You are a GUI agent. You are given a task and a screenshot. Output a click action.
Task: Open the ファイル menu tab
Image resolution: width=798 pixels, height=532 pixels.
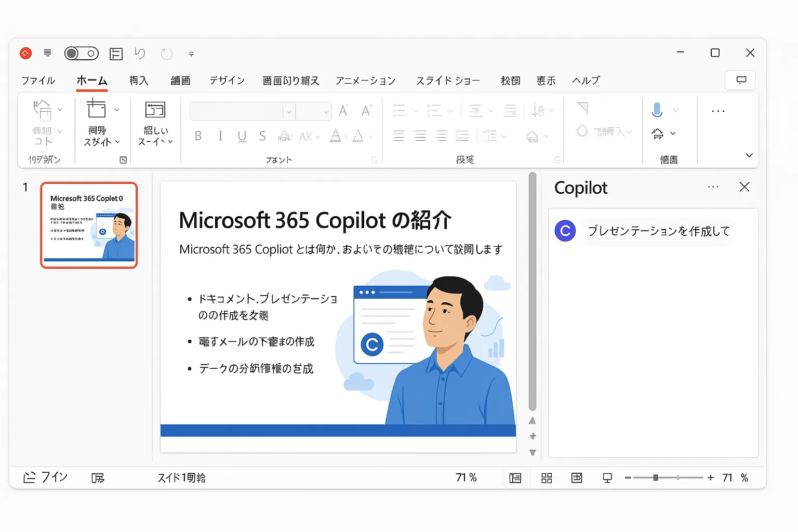38,81
